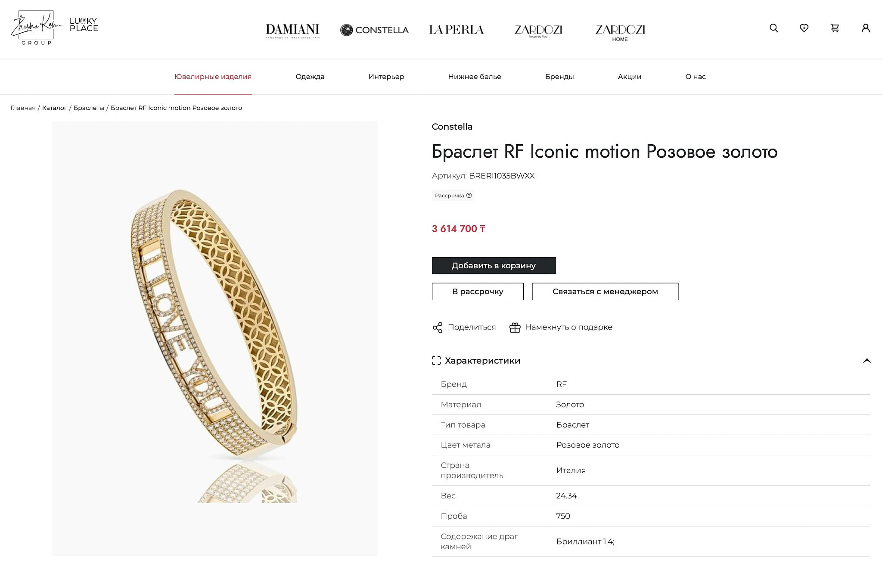Switch to the Интерьер section

click(x=386, y=76)
